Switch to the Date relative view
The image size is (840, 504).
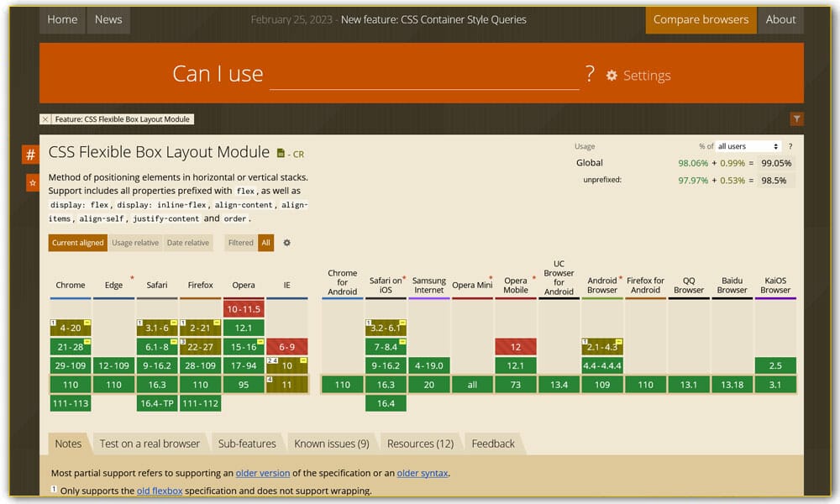coord(188,243)
